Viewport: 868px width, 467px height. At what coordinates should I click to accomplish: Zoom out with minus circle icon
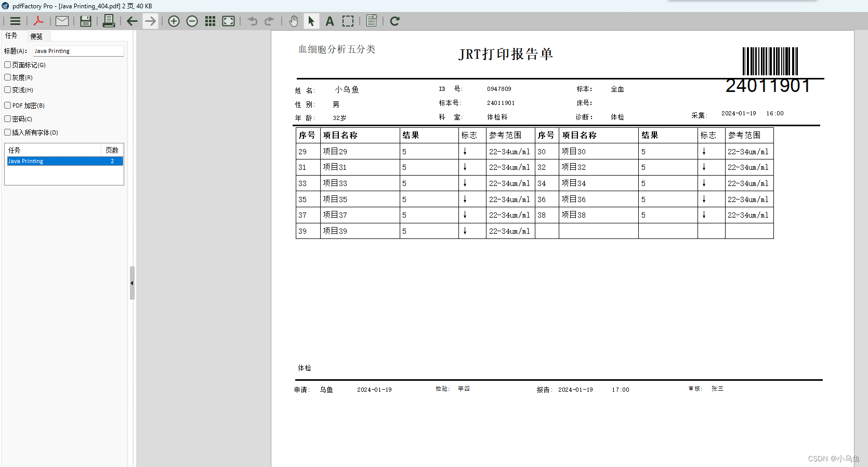coord(192,21)
